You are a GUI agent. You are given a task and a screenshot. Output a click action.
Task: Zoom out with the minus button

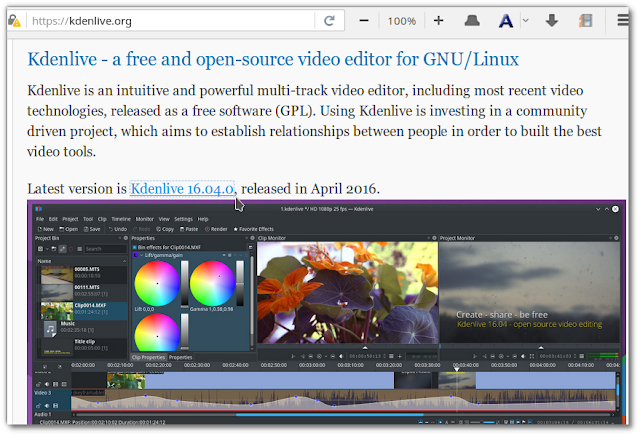click(x=364, y=20)
